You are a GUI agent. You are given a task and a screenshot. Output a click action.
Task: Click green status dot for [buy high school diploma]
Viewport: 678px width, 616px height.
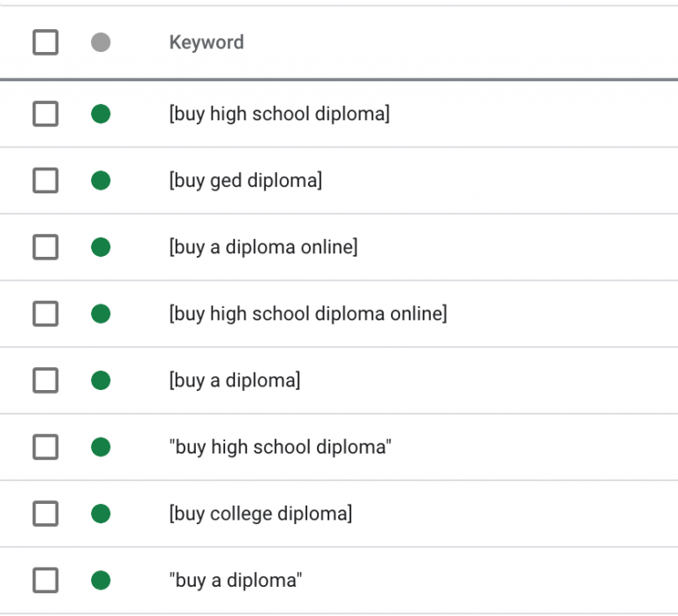pyautogui.click(x=101, y=114)
